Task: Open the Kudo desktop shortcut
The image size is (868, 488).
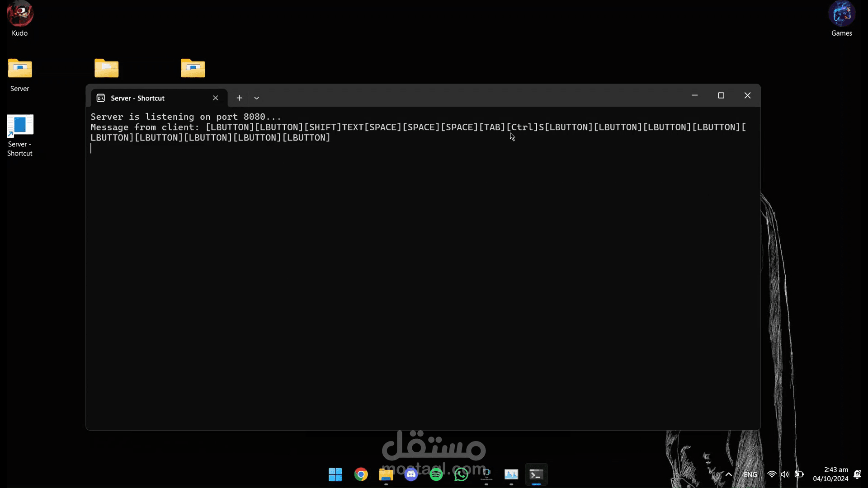Action: pos(19,14)
